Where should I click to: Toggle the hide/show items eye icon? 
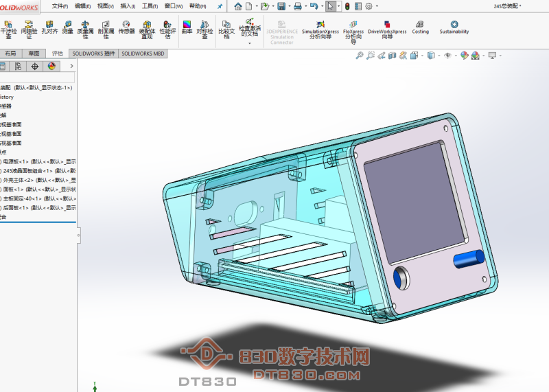pyautogui.click(x=447, y=56)
